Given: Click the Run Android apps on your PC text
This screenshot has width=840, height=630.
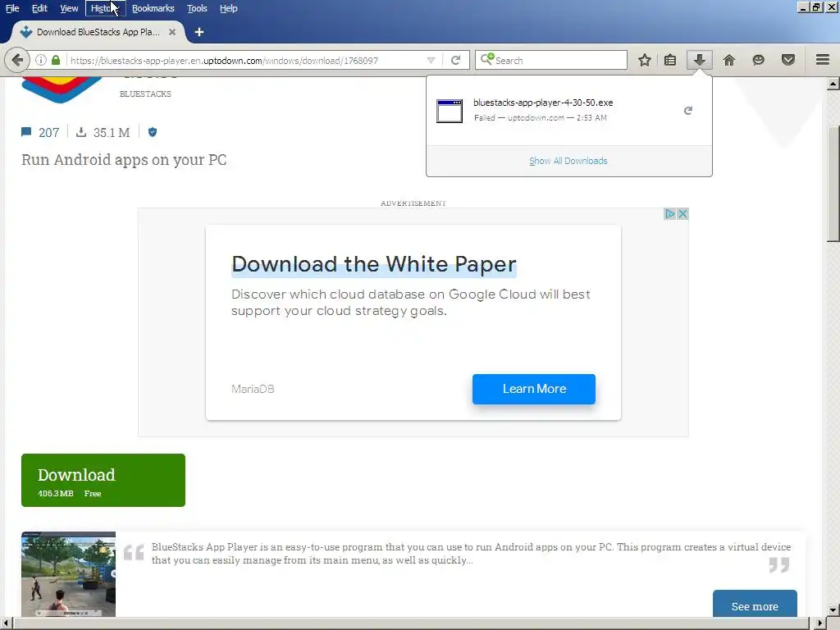Looking at the screenshot, I should tap(124, 160).
